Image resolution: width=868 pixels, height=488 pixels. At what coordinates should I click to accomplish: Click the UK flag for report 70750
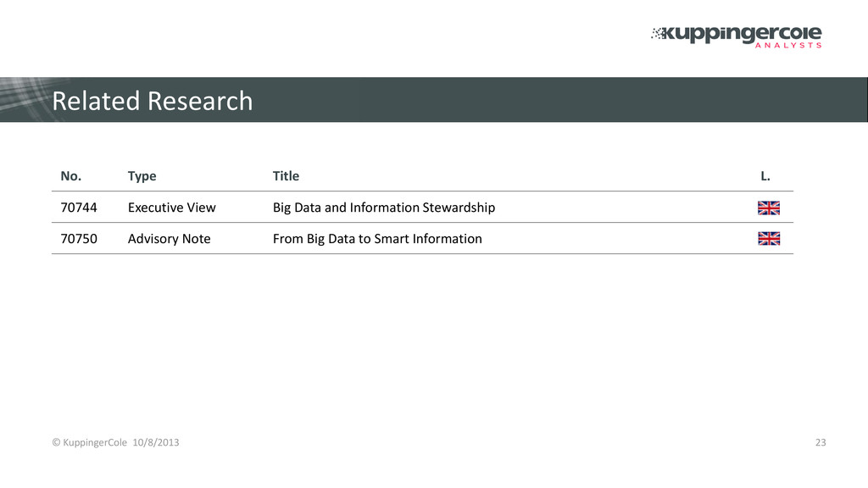tap(768, 238)
